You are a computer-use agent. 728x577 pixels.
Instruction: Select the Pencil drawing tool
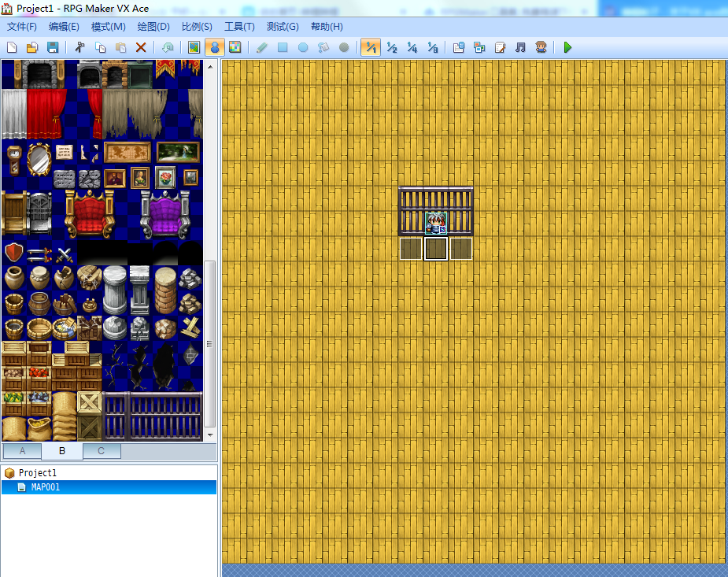coord(262,47)
